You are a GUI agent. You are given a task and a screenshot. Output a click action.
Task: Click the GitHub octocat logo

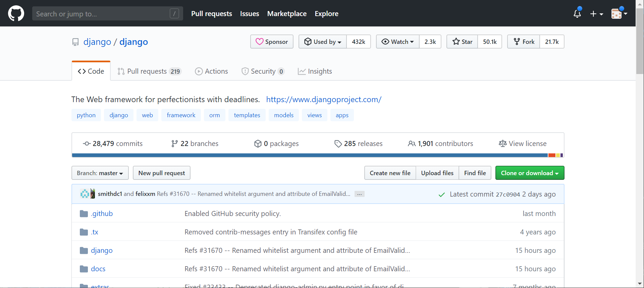point(16,13)
